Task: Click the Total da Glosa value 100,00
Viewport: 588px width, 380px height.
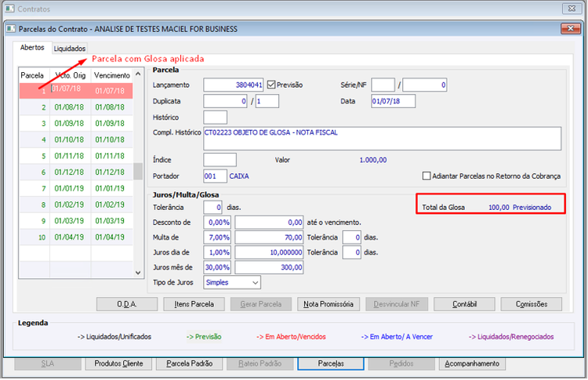Action: 499,208
